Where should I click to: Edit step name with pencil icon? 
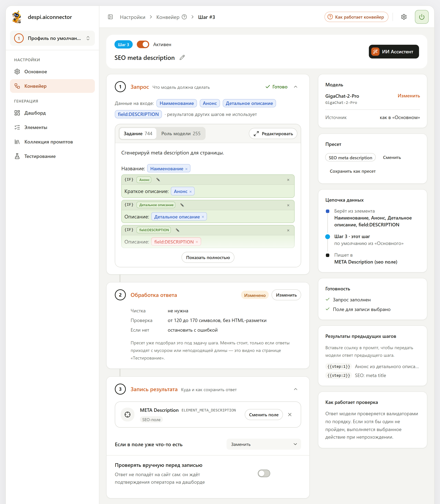pos(182,57)
